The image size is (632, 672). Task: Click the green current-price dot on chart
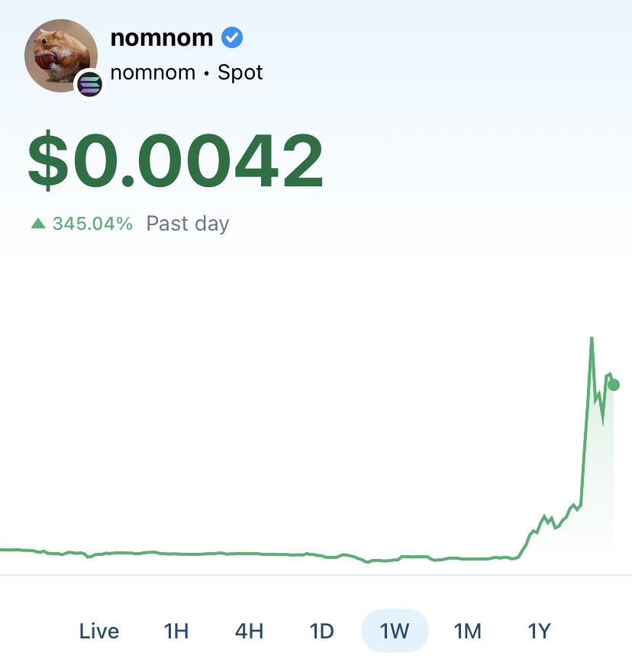click(x=614, y=385)
